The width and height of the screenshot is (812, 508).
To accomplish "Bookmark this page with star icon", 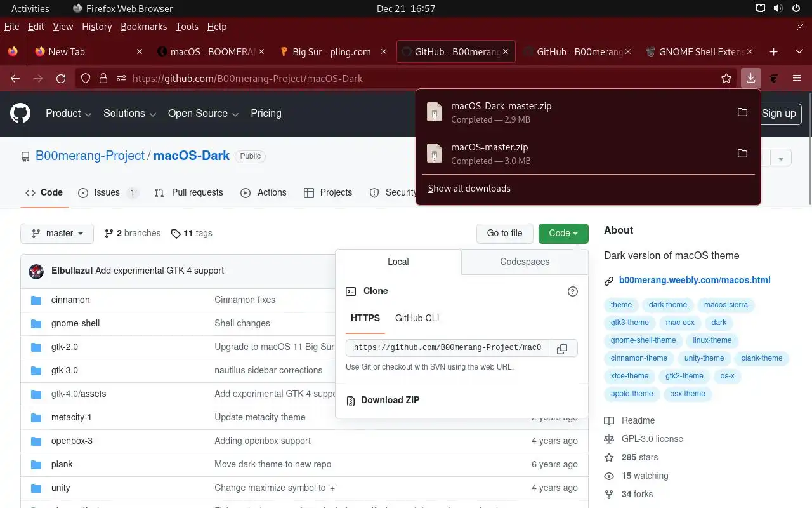I will pos(726,78).
